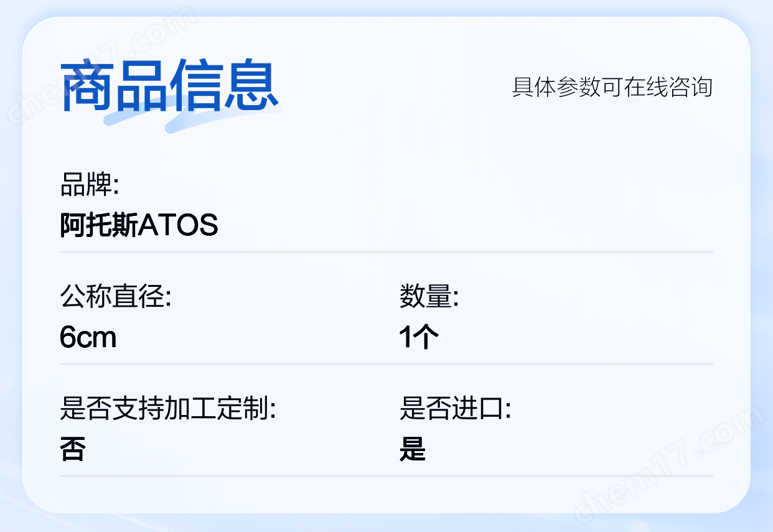773x532 pixels.
Task: Click the 是 value under import
Action: [412, 449]
